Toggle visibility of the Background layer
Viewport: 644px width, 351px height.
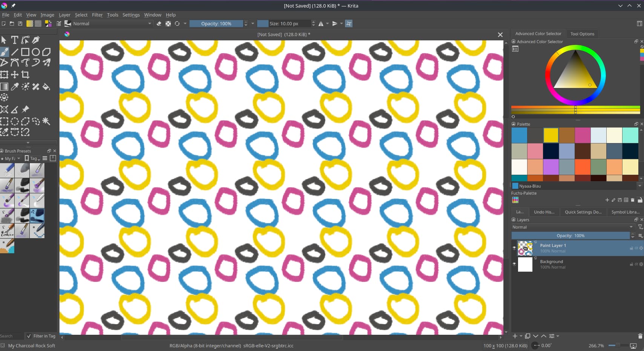pos(514,264)
